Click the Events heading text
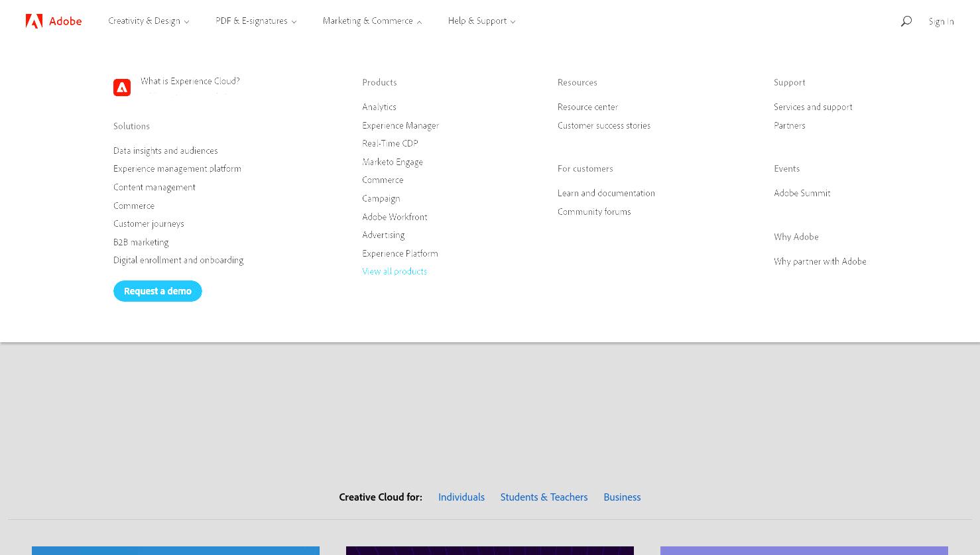980x555 pixels. (787, 168)
